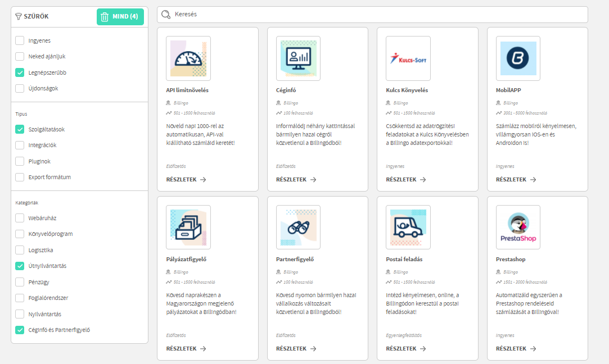
Task: Open the Partnerfigyelő binoculars icon
Action: 298,228
